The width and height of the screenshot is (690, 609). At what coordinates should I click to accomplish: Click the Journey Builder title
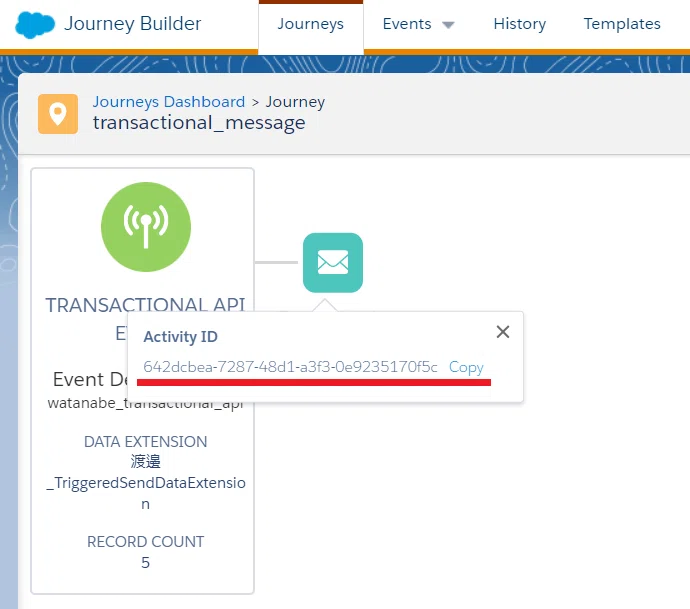point(132,24)
